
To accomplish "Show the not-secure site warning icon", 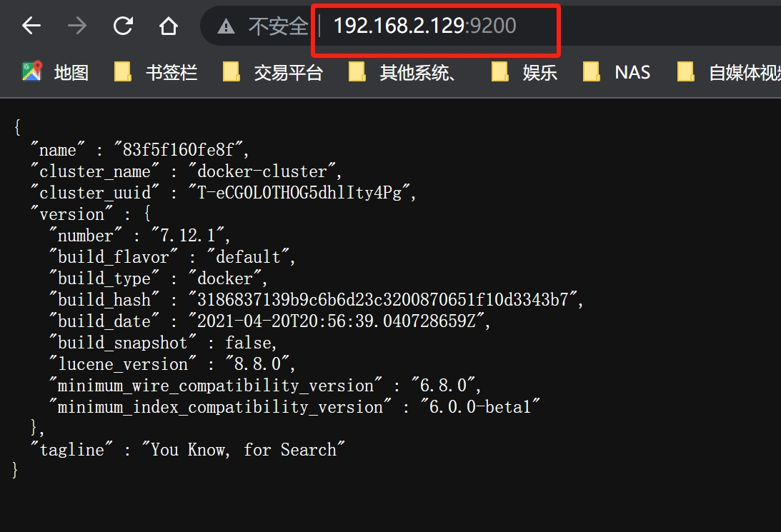I will click(x=226, y=26).
